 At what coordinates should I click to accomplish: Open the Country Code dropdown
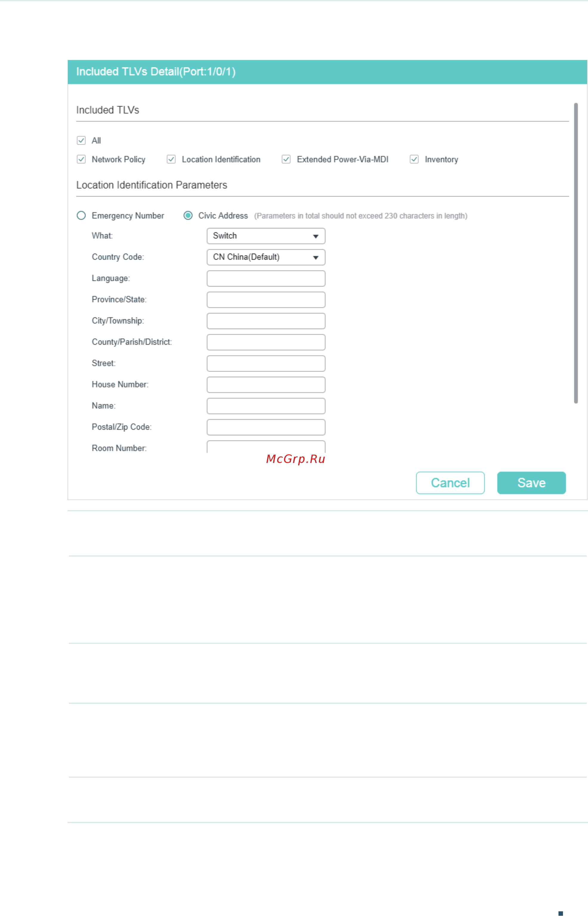266,257
